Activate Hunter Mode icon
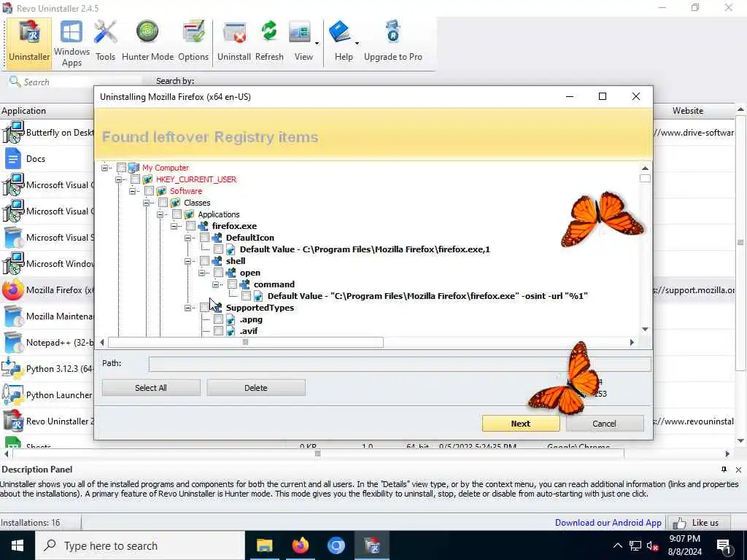 pyautogui.click(x=147, y=42)
